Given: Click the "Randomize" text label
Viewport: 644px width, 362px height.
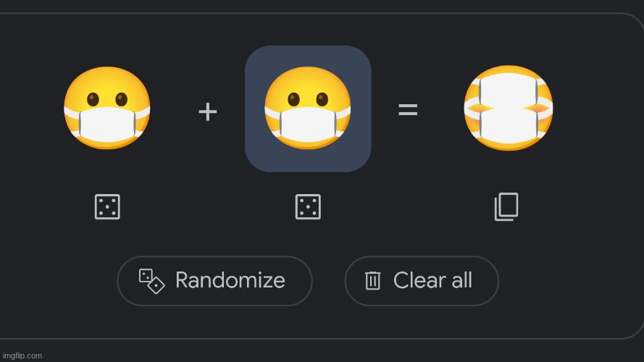Looking at the screenshot, I should point(230,281).
